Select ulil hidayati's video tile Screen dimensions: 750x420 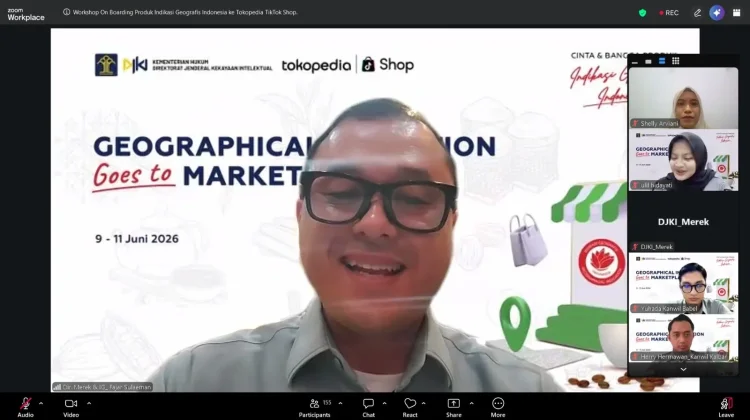[x=683, y=160]
